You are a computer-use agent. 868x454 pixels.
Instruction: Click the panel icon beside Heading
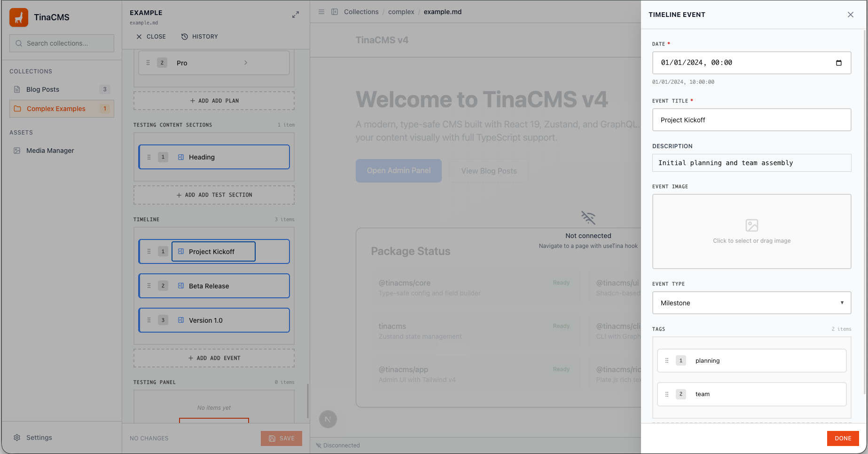click(181, 157)
